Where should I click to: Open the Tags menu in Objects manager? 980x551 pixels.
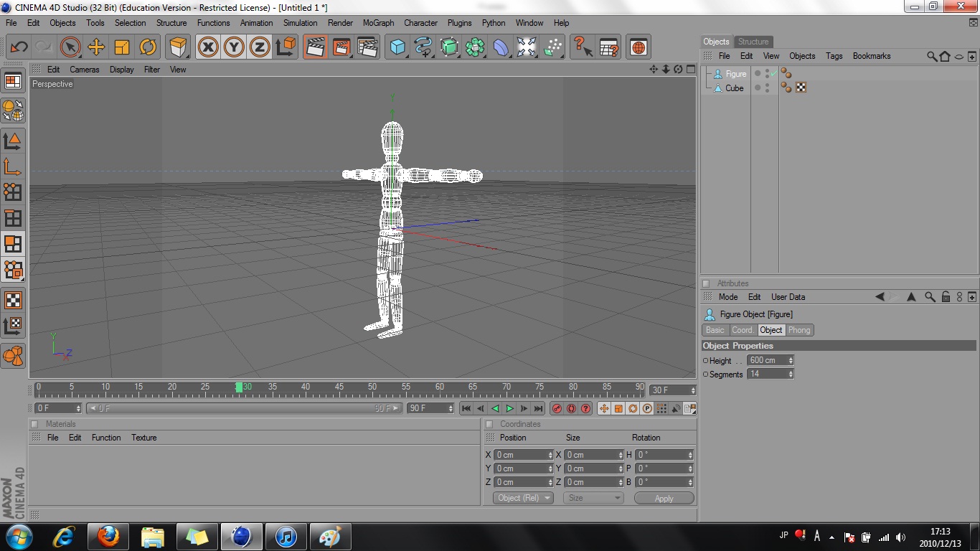pos(834,56)
